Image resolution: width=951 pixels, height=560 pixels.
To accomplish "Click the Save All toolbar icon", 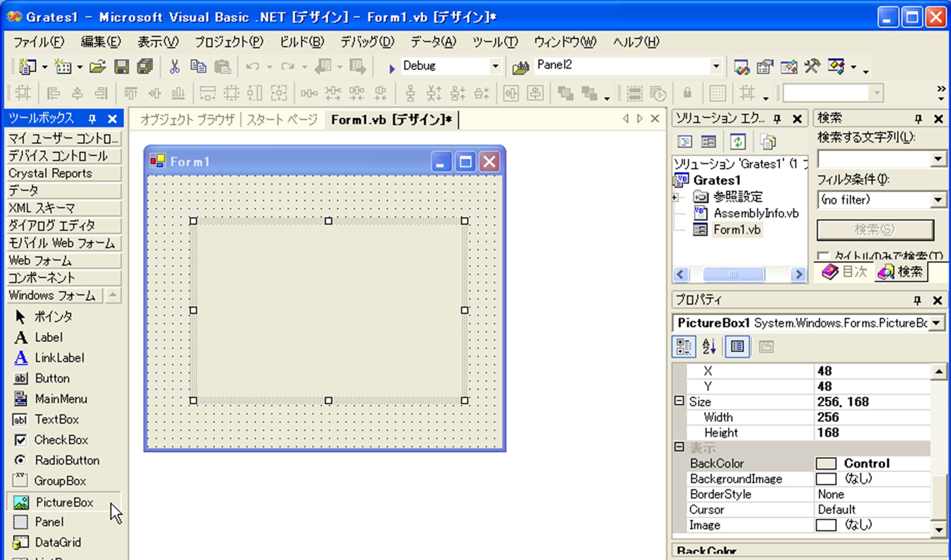I will (145, 67).
